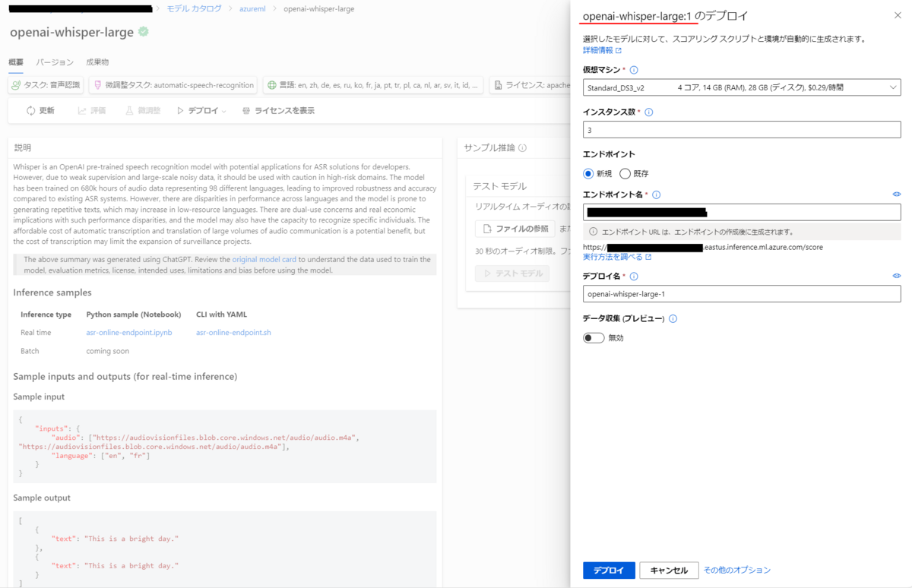Viewport: 912px width, 588px height.
Task: Click the 言語: en, zh, de tag
Action: coord(373,85)
